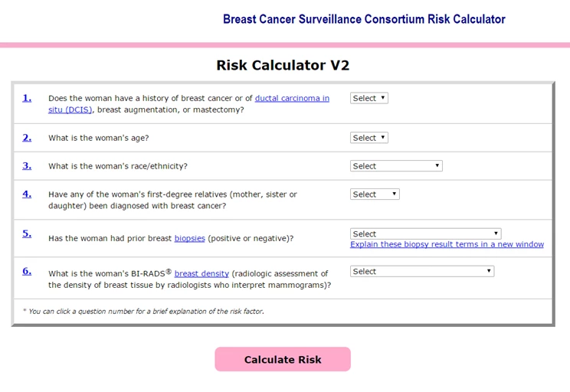Open the race/ethnicity dropdown
The image size is (570, 392).
396,166
